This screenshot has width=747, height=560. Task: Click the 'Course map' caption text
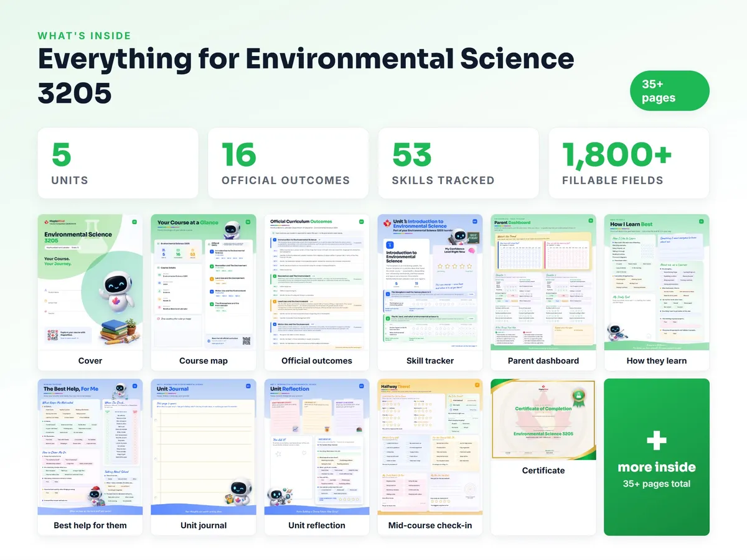pos(204,361)
